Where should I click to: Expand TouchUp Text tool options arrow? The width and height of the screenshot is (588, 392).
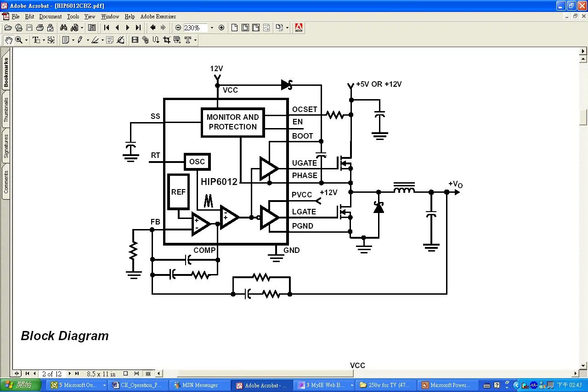click(x=195, y=40)
